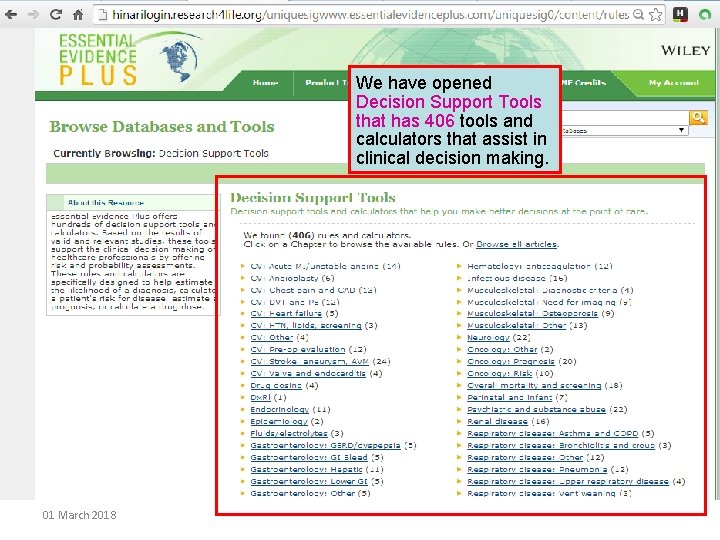Screen dimensions: 720x540
Task: Open the Infectious disease chapter
Action: tap(506, 278)
